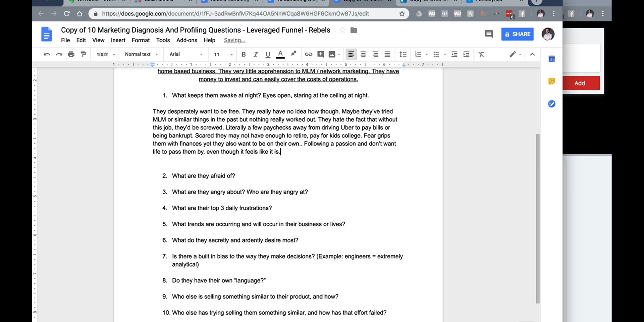Apply numbered list formatting
644x322 pixels.
point(418,54)
